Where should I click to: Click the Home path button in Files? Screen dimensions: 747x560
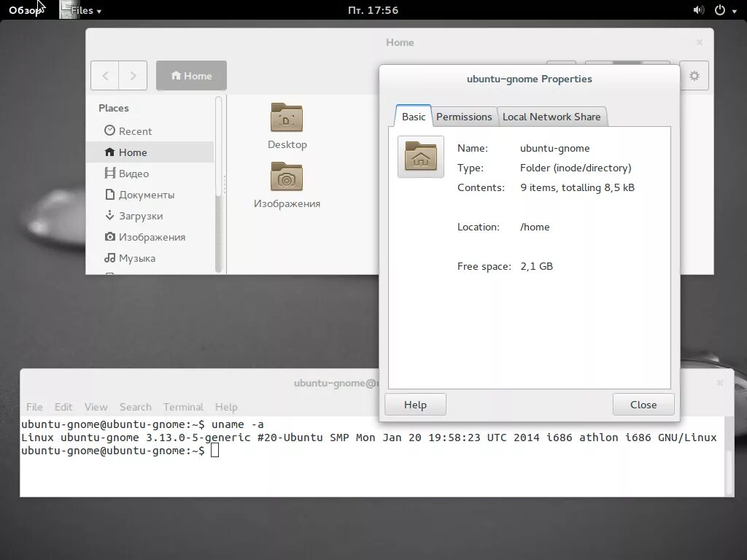point(191,75)
